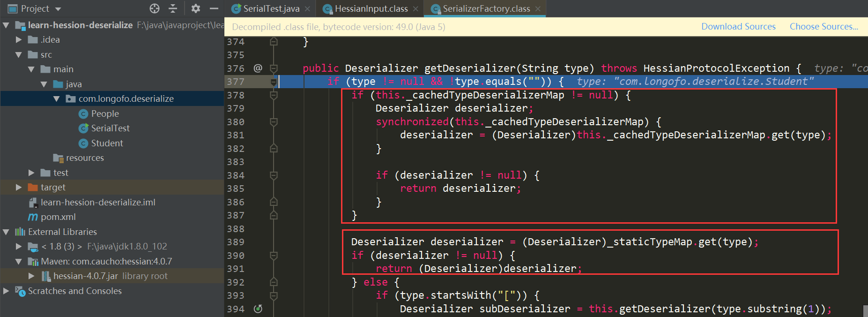This screenshot has height=317, width=868.
Task: Collapse com.longofo.deserialize package
Action: pos(57,99)
